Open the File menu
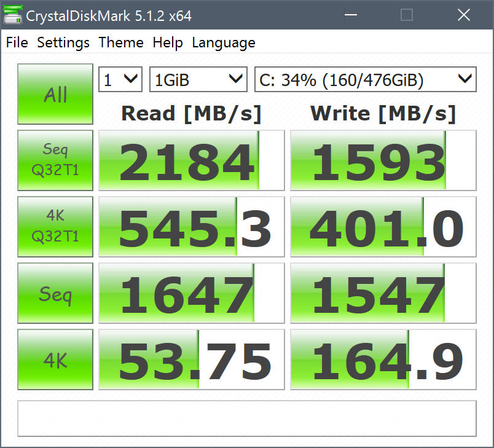The height and width of the screenshot is (448, 494). pyautogui.click(x=17, y=42)
